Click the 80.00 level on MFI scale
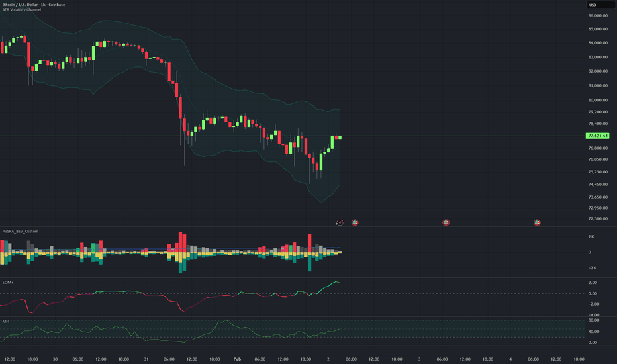 pyautogui.click(x=594, y=320)
